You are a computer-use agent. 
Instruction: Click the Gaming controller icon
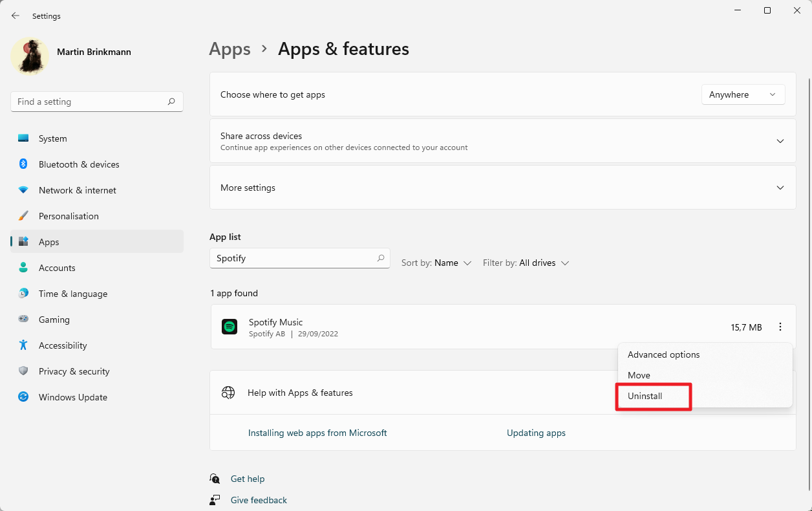[x=23, y=320]
